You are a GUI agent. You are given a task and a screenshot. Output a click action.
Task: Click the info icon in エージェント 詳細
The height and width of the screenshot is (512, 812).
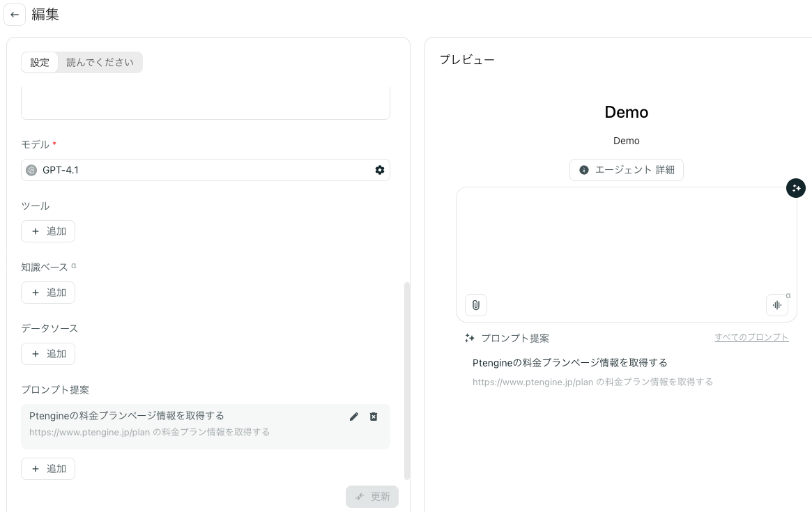(584, 170)
